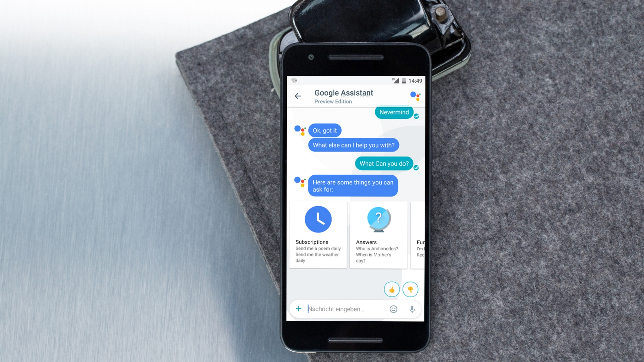Tap the Nevermind sent message bubble

394,112
